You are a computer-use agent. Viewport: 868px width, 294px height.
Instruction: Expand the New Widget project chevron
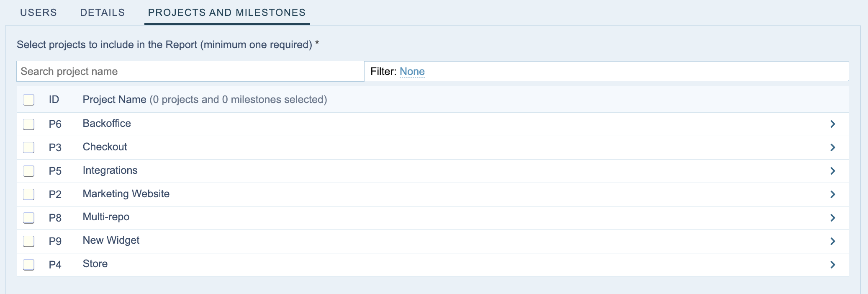(832, 241)
